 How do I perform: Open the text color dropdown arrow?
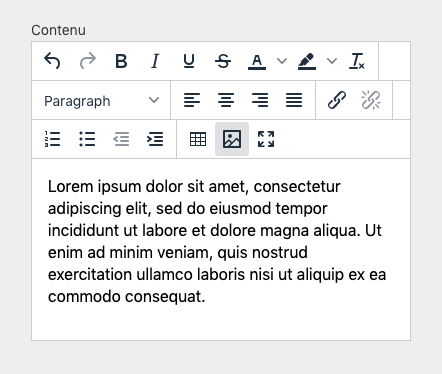[282, 61]
